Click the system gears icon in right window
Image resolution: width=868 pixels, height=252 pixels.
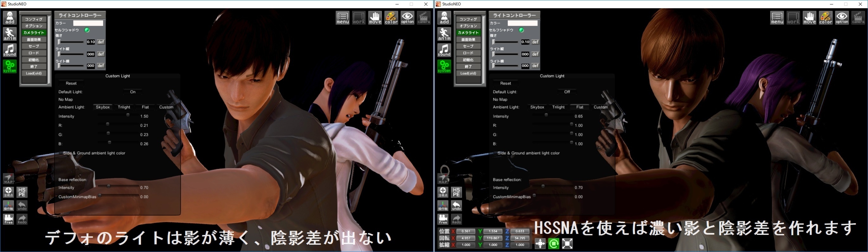point(444,66)
